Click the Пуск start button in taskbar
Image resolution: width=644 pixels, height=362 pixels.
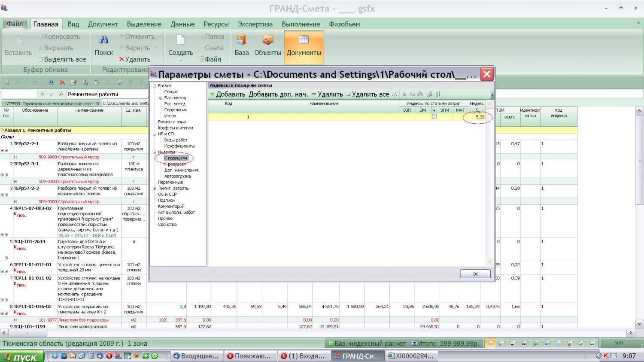click(21, 356)
